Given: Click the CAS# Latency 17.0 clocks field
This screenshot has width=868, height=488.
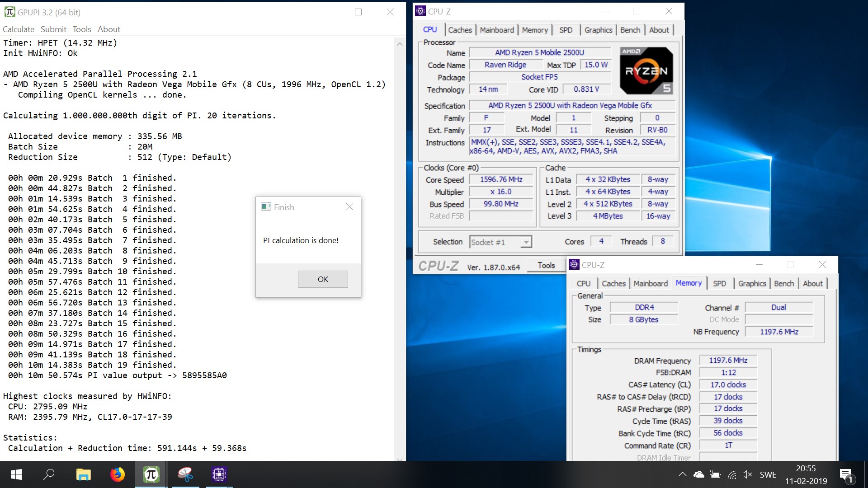Looking at the screenshot, I should click(728, 385).
